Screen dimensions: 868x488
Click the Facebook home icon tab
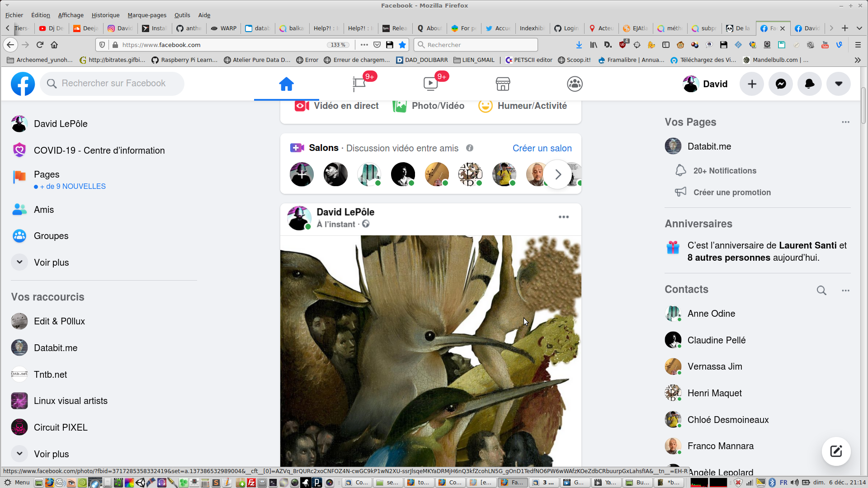[286, 84]
